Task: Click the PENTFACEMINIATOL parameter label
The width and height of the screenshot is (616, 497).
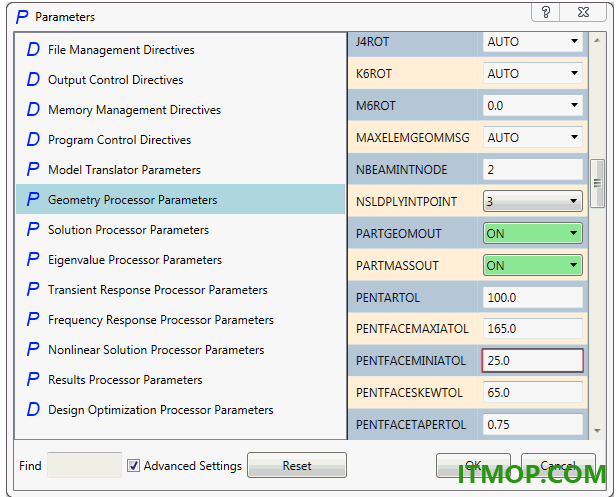Action: (411, 361)
